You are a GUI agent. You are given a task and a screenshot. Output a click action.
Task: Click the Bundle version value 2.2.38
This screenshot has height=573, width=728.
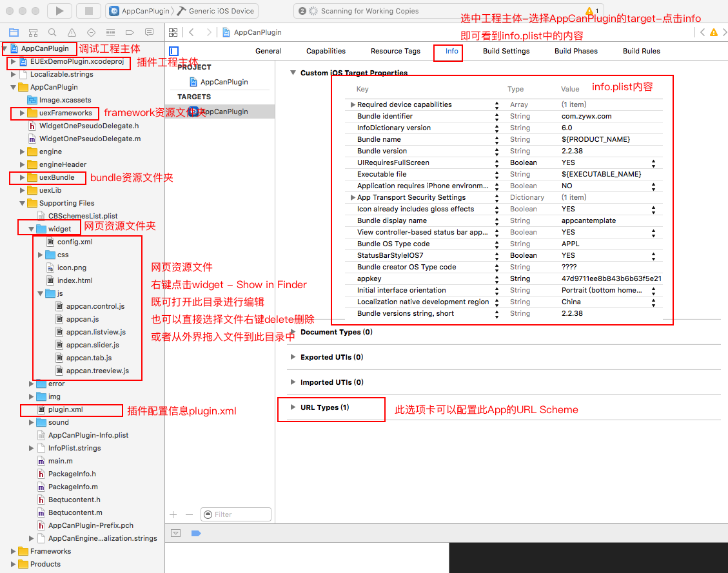(572, 151)
